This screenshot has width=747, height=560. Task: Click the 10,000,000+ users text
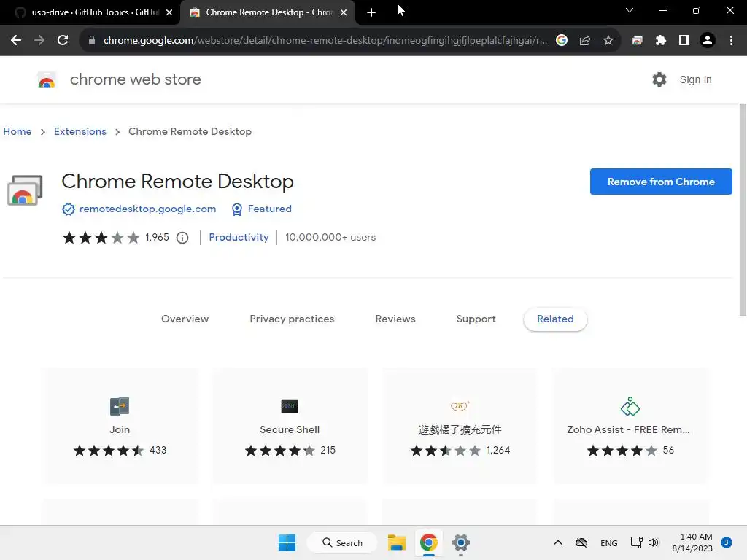(330, 237)
